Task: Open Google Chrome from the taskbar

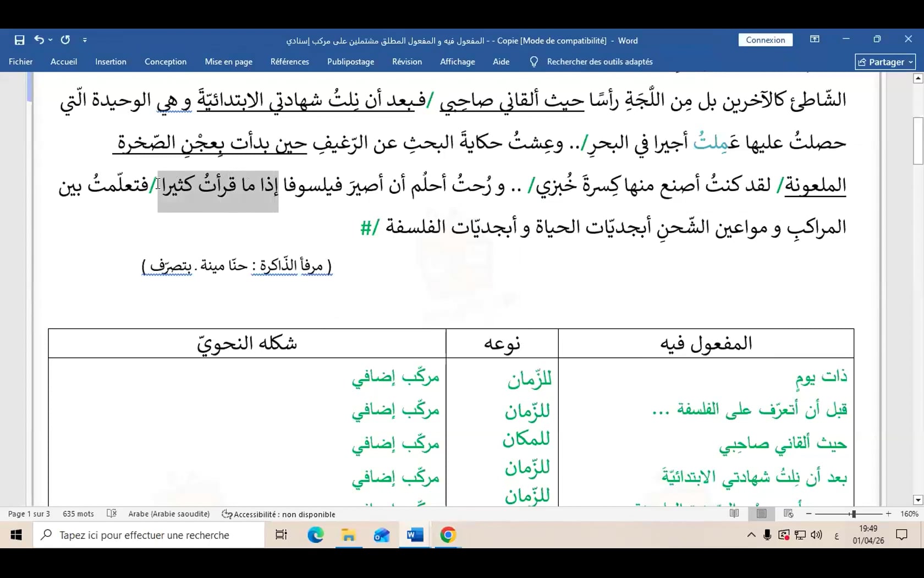Action: coord(448,535)
